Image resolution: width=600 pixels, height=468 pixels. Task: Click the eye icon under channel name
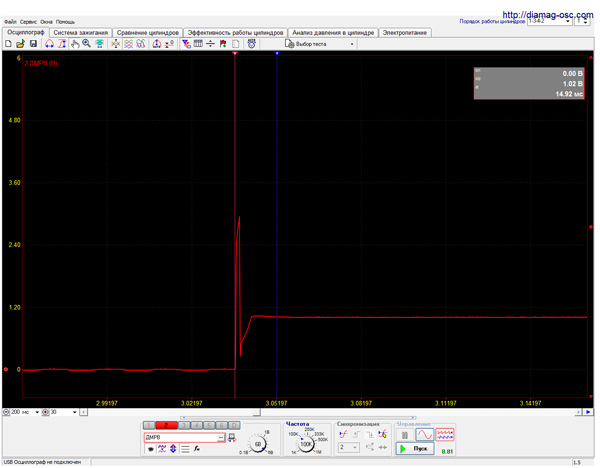[x=150, y=449]
